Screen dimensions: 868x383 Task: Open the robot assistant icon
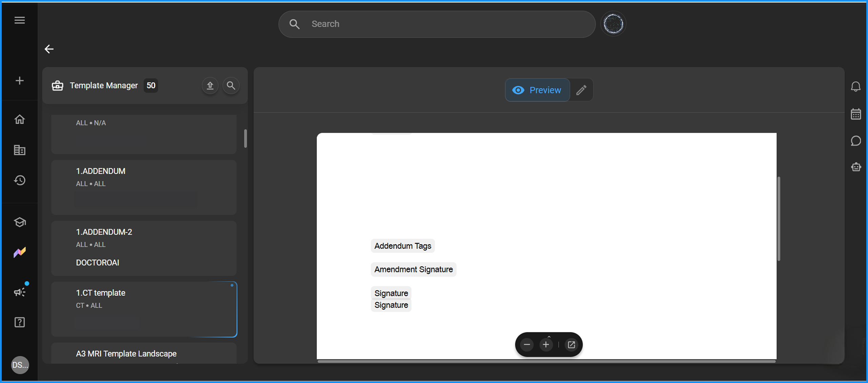(x=856, y=167)
